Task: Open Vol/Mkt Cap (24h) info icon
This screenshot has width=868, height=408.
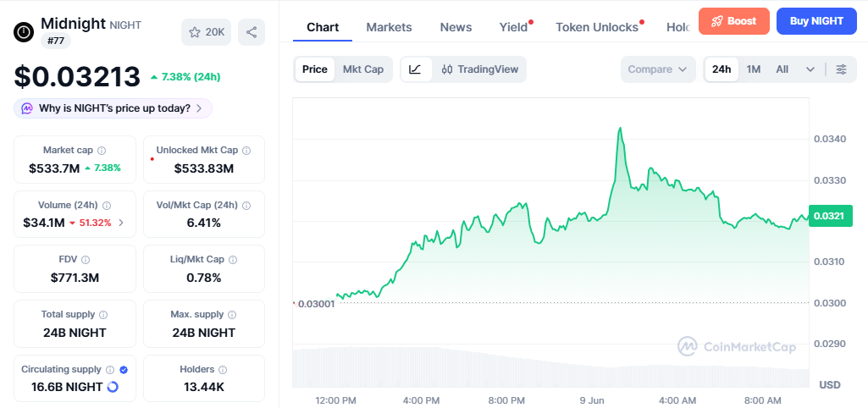Action: (x=246, y=206)
